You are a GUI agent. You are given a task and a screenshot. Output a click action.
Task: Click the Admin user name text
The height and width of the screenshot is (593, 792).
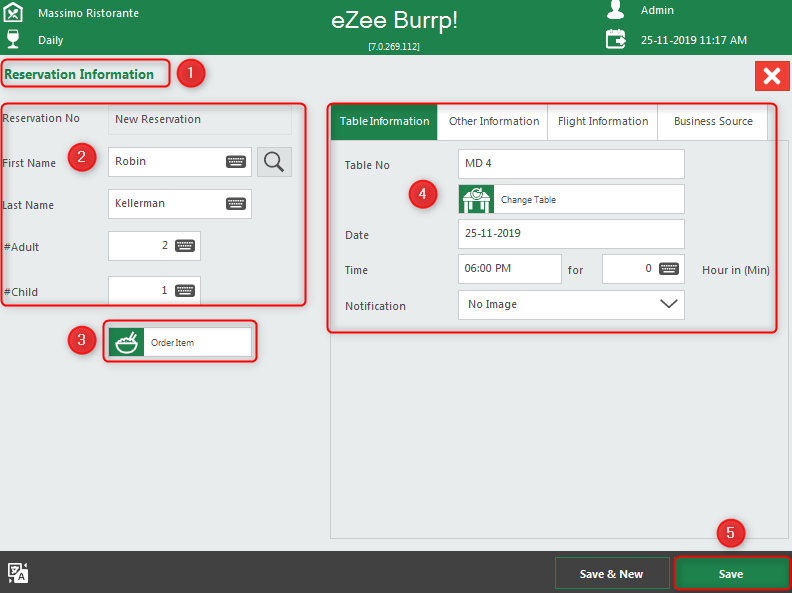[657, 10]
